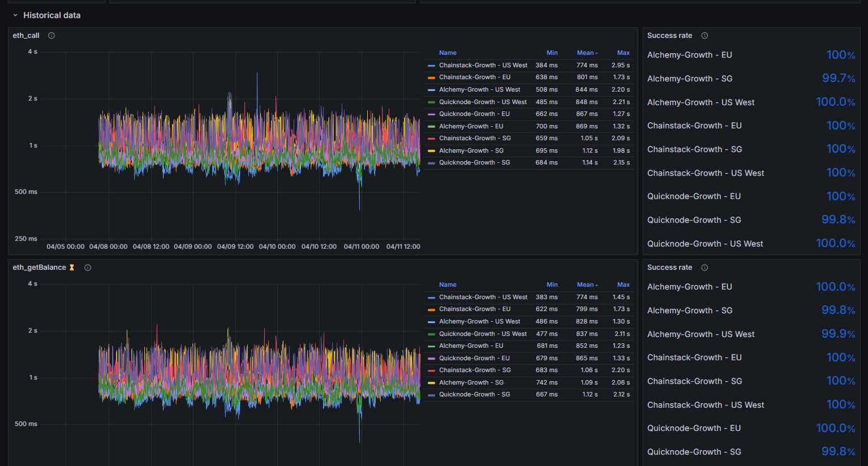Click Historical data section title
868x466 pixels.
[52, 15]
